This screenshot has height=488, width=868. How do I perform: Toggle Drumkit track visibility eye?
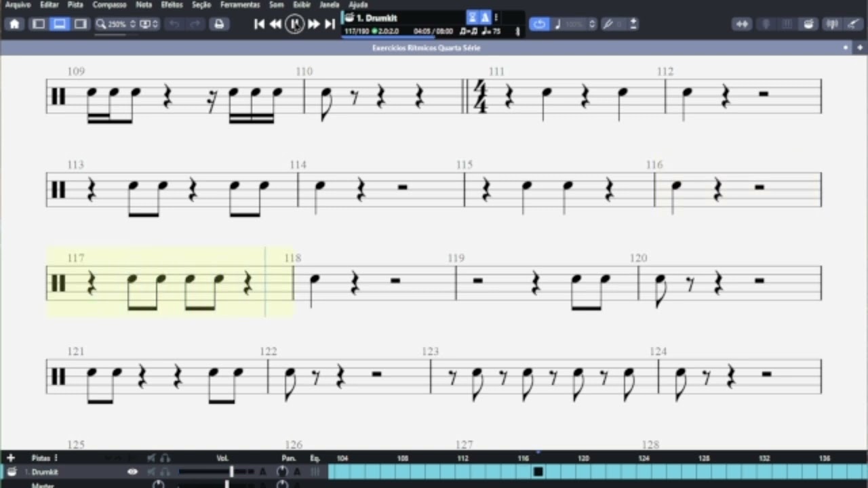132,472
